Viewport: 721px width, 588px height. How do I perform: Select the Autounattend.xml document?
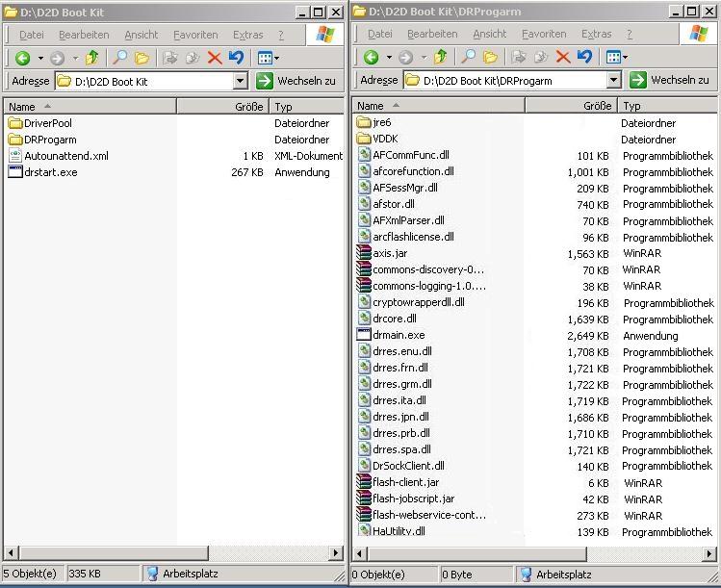click(x=65, y=156)
